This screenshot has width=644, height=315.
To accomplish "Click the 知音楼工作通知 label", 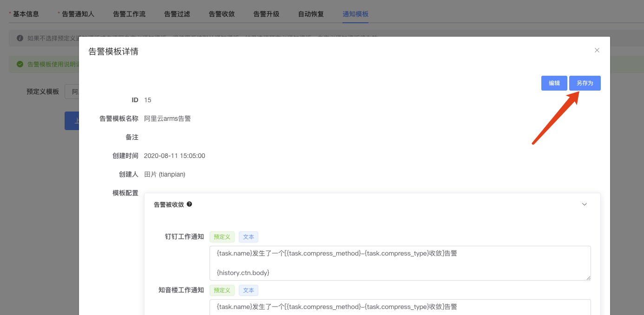I will tap(181, 290).
